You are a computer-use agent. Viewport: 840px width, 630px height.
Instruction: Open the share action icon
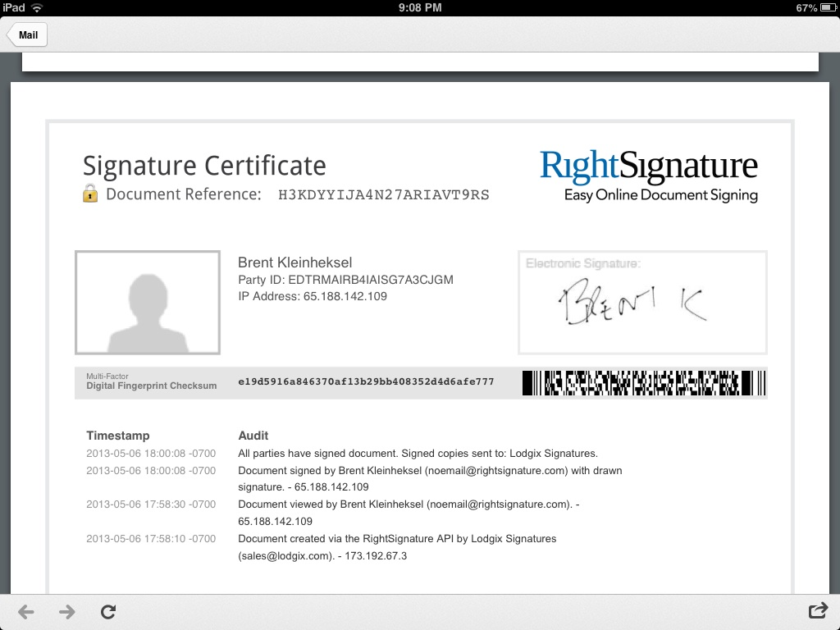[x=818, y=610]
